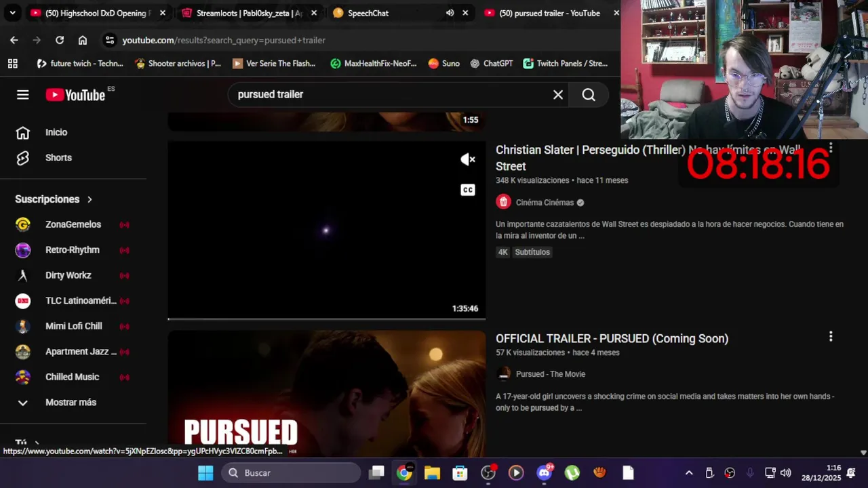Click the preview video progress bar

coord(327,319)
